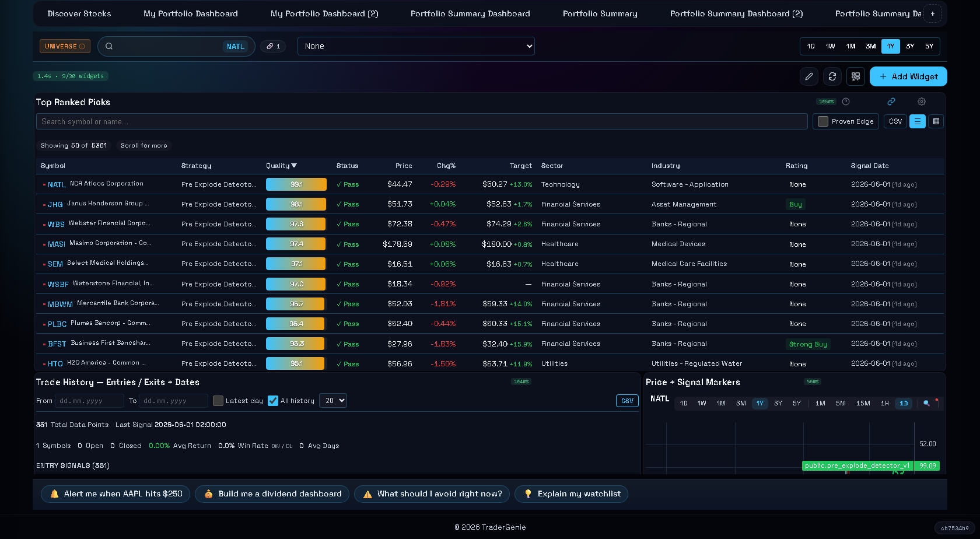The width and height of the screenshot is (980, 539).
Task: Open Portfolio Summary Dashboard (2) tab
Action: pyautogui.click(x=736, y=13)
